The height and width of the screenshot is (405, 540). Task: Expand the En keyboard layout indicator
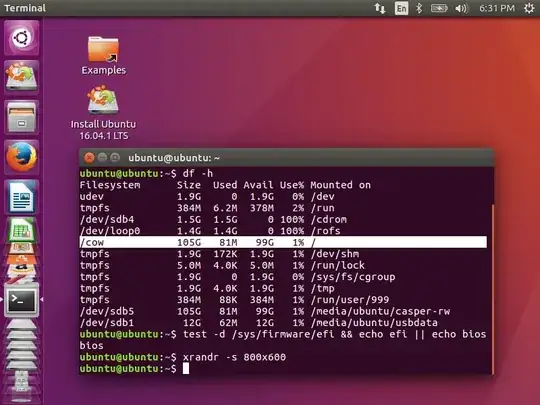(x=401, y=8)
